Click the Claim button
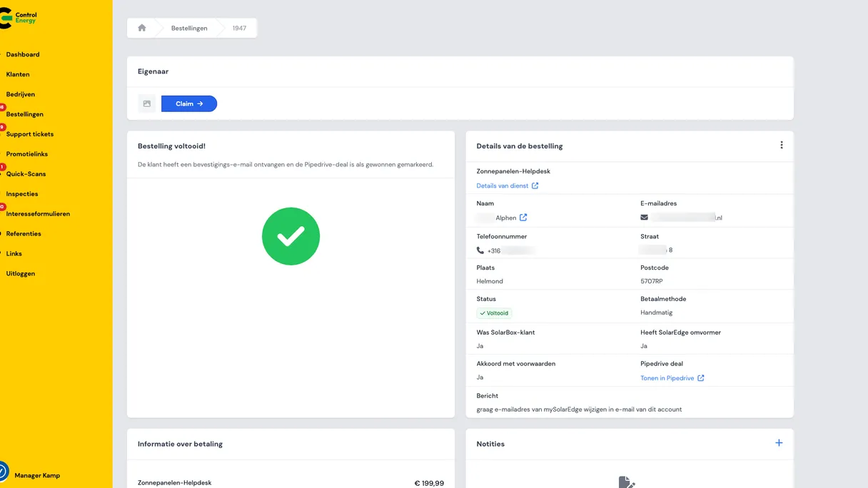Screen dimensions: 868x488 189,103
